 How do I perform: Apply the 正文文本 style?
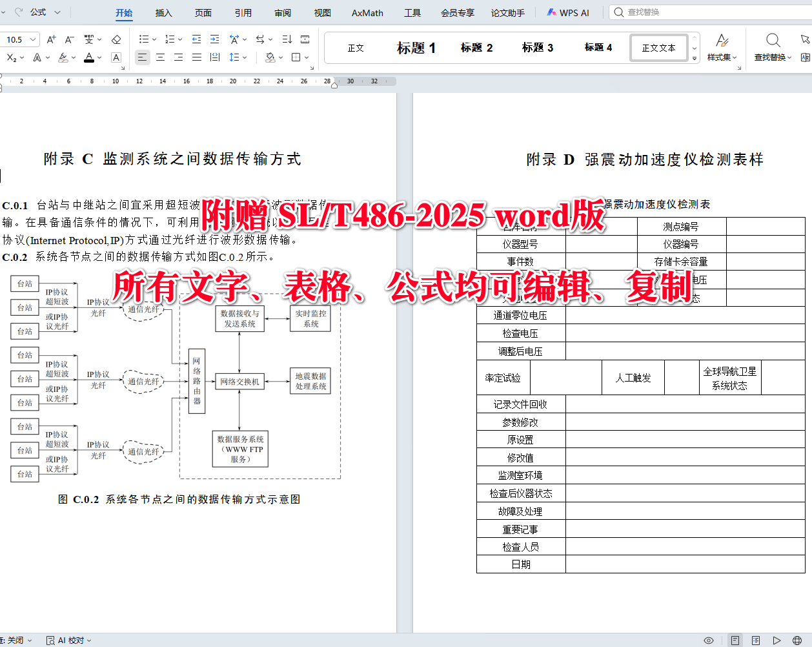tap(659, 48)
